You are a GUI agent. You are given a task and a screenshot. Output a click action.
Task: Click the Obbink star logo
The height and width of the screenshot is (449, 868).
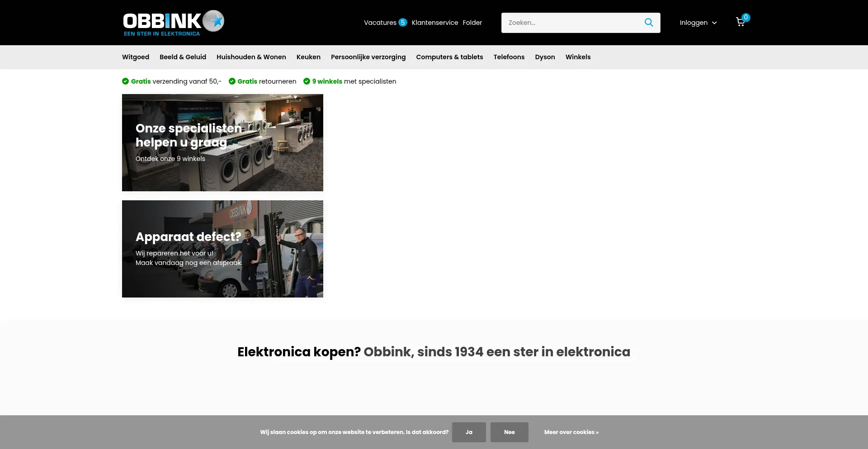[x=173, y=23]
